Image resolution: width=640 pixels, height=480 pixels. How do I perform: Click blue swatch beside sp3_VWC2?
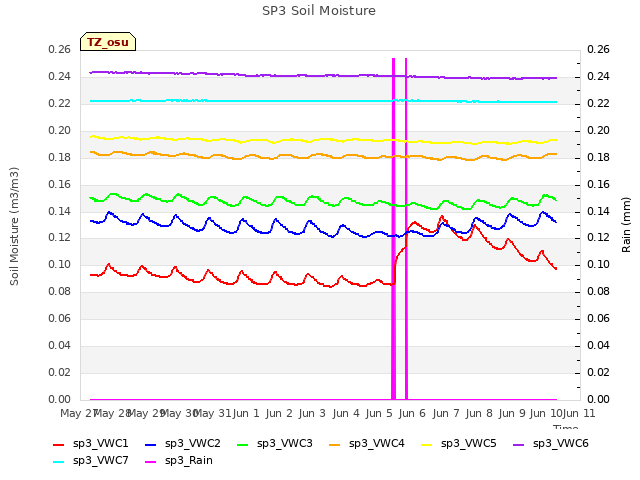tap(151, 445)
